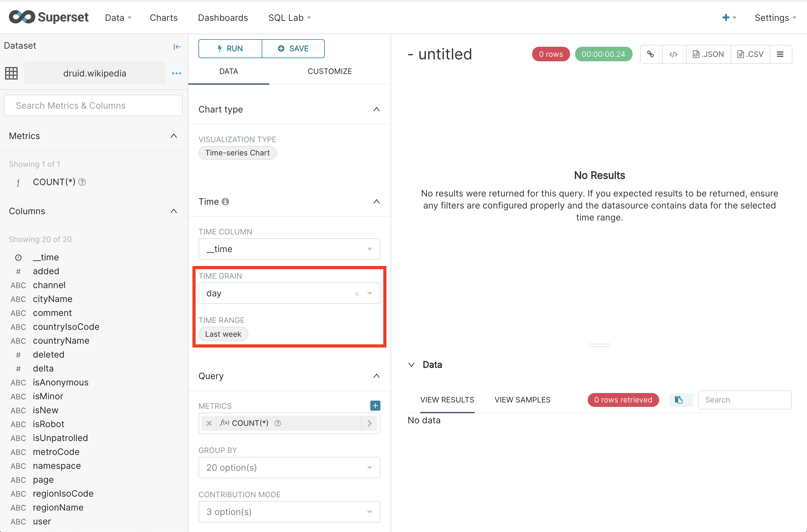Open the hamburger chart menu

point(780,54)
